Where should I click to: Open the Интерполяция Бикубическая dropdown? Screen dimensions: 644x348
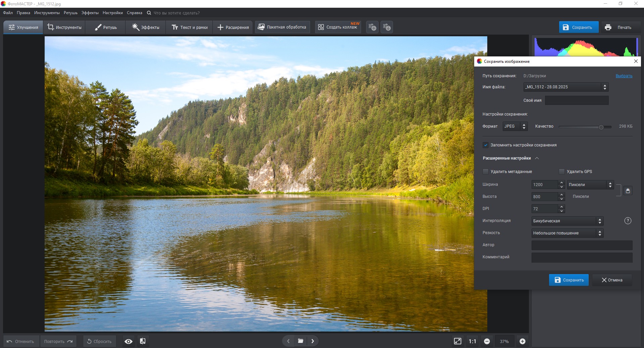tap(567, 221)
